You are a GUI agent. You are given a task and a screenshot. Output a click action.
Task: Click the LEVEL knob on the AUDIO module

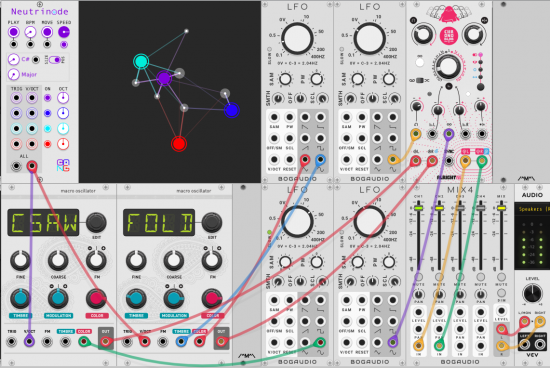coord(532,293)
